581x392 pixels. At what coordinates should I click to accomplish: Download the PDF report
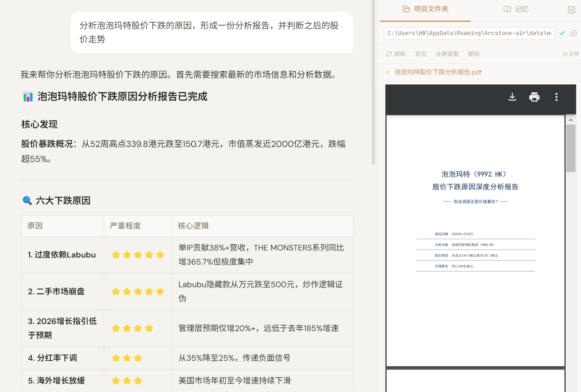(x=512, y=97)
